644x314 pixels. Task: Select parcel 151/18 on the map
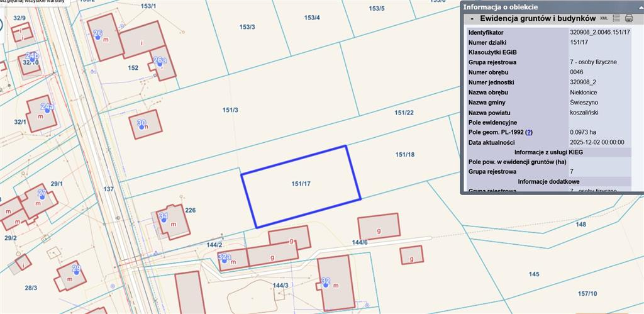click(404, 155)
